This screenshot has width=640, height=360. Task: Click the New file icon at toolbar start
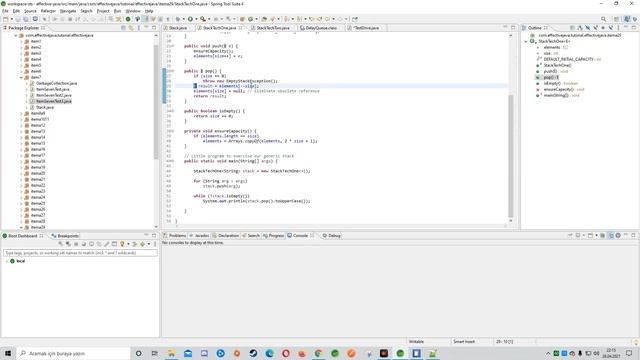pos(6,19)
